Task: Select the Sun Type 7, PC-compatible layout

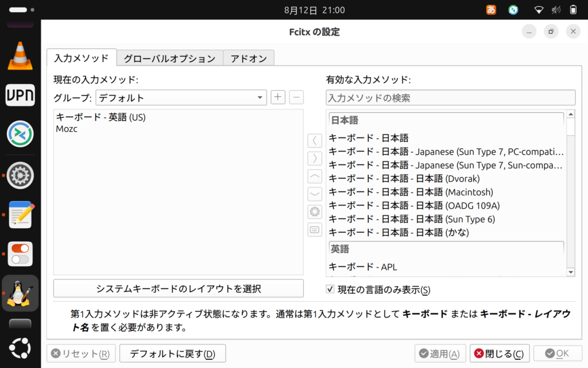Action: tap(446, 151)
